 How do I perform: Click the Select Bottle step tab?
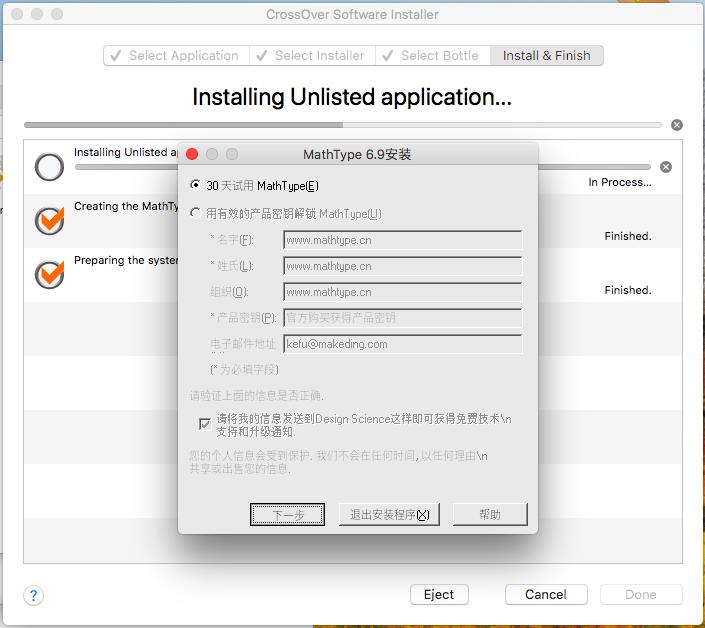tap(433, 55)
